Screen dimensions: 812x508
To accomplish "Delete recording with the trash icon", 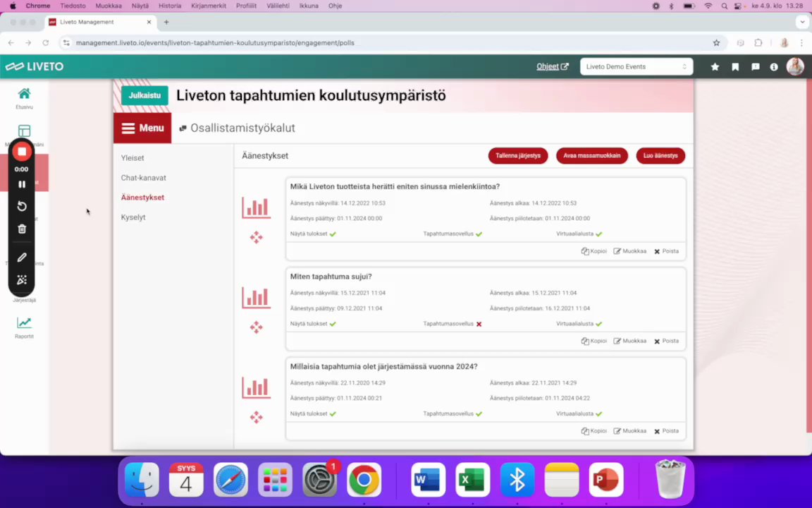I will (22, 229).
